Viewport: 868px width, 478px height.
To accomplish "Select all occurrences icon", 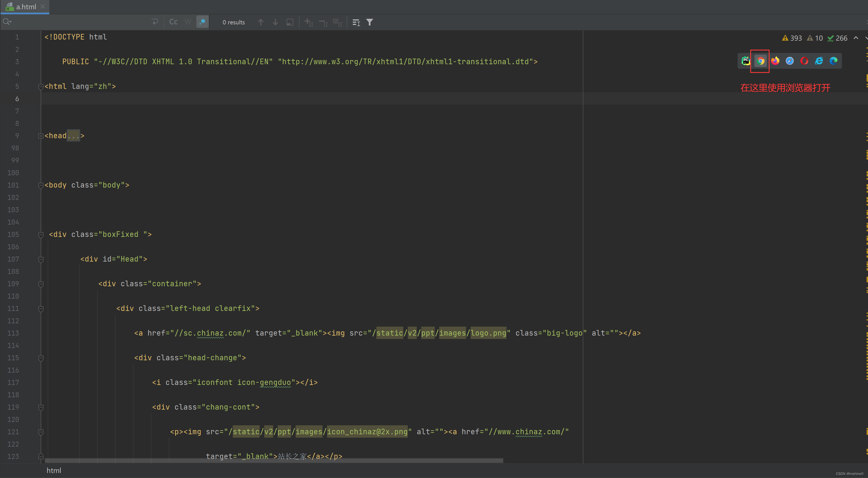I will (x=338, y=22).
